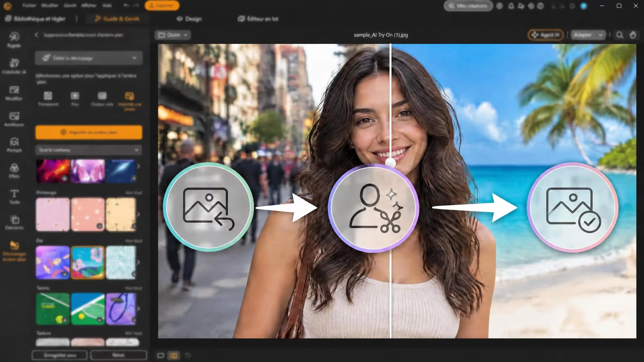Click the Enregistrer sous button
644x362 pixels.
coord(60,355)
